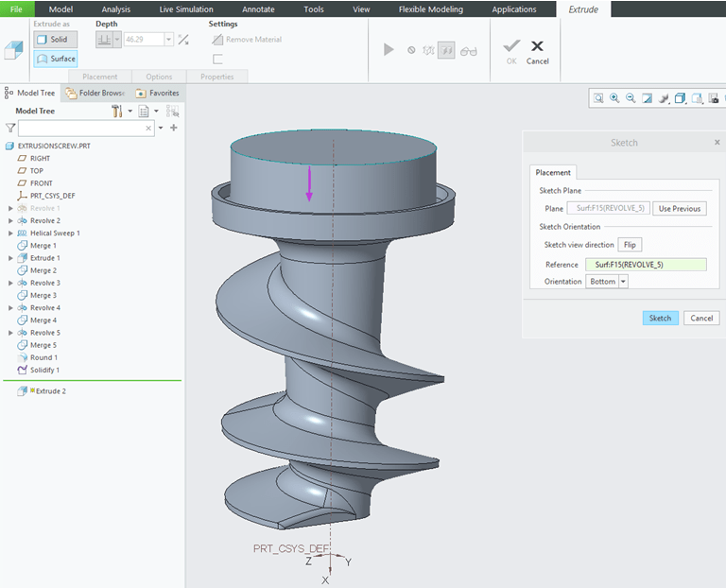This screenshot has width=726, height=588.
Task: Click the flip depth direction icon
Action: [183, 40]
